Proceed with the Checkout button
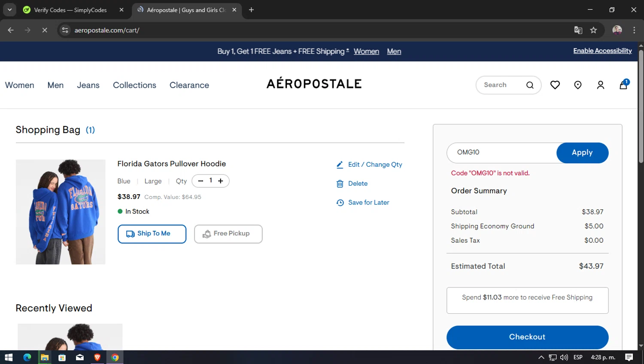This screenshot has width=644, height=364. click(x=527, y=337)
